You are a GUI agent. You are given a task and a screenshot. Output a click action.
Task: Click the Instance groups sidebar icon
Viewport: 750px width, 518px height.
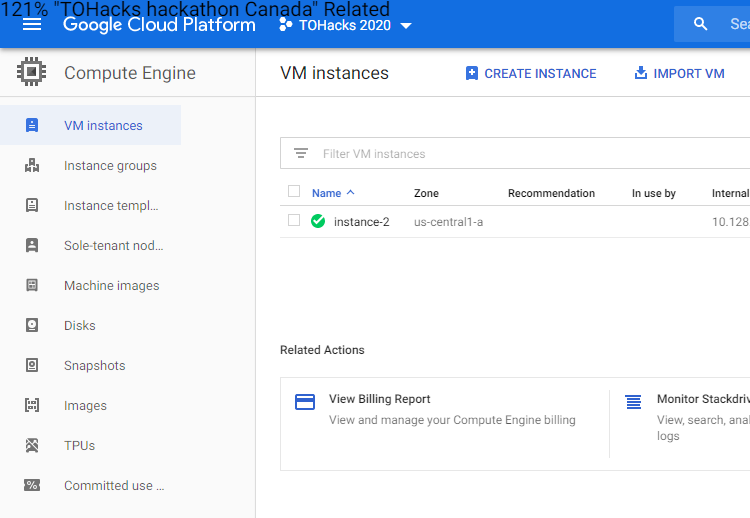[x=32, y=166]
